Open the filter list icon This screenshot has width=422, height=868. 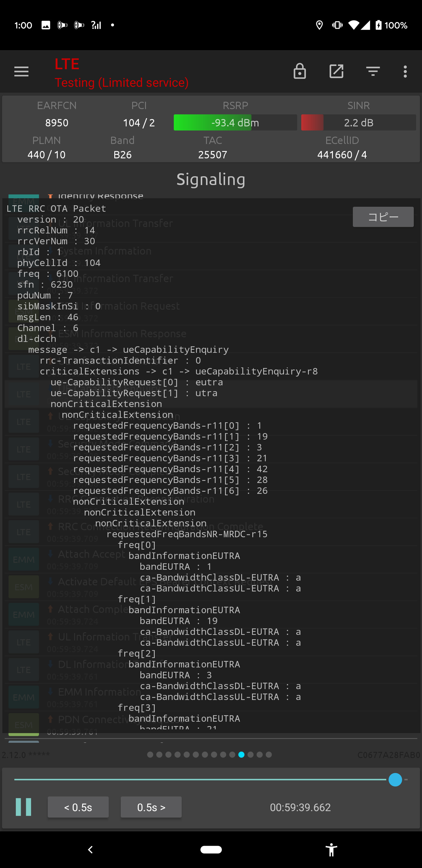373,72
